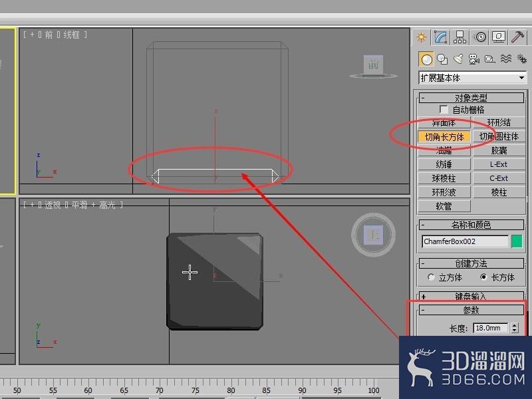
Task: Open the Motion panel tab
Action: [x=479, y=37]
